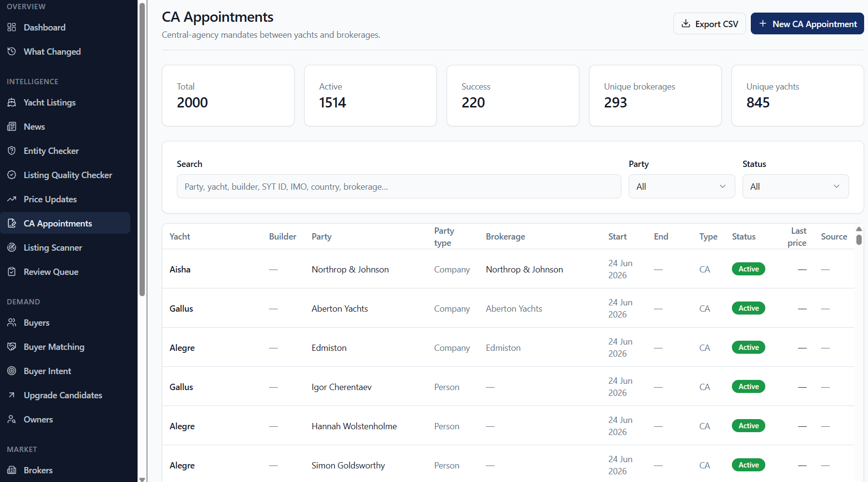Viewport: 868px width, 482px height.
Task: Click the Buyers people icon
Action: pyautogui.click(x=12, y=322)
